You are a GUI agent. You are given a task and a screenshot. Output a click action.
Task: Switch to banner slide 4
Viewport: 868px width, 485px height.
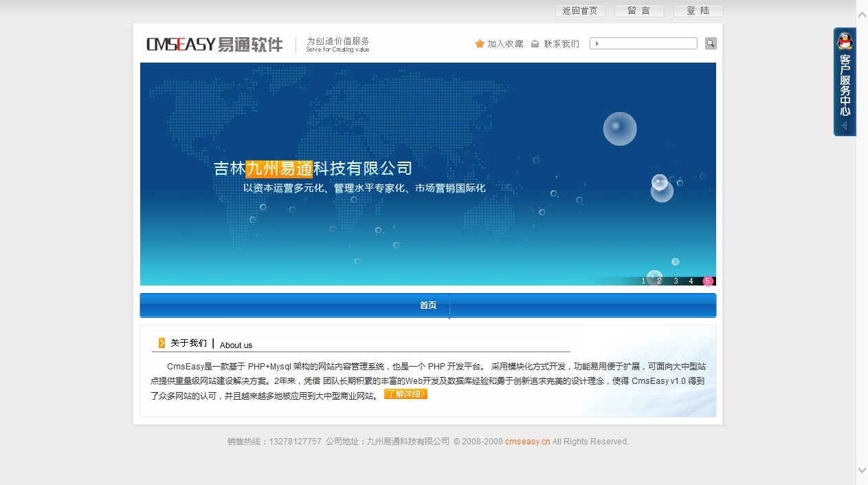[x=691, y=281]
